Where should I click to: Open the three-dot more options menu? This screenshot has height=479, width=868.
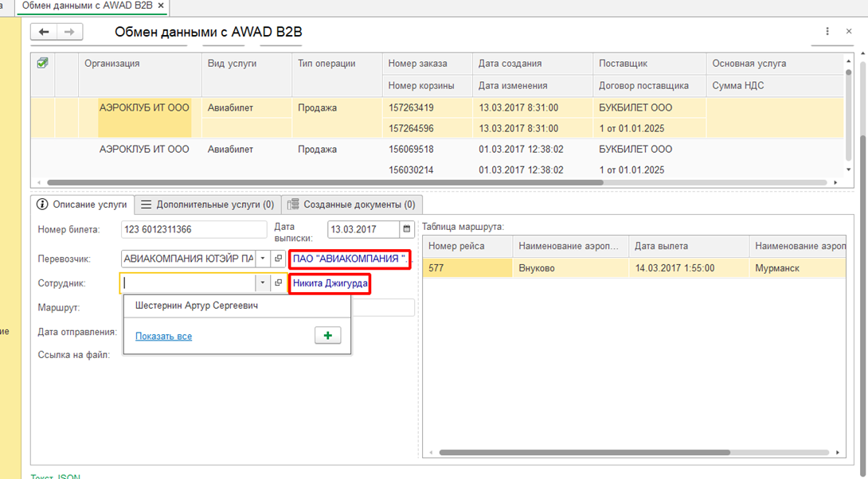(x=827, y=32)
